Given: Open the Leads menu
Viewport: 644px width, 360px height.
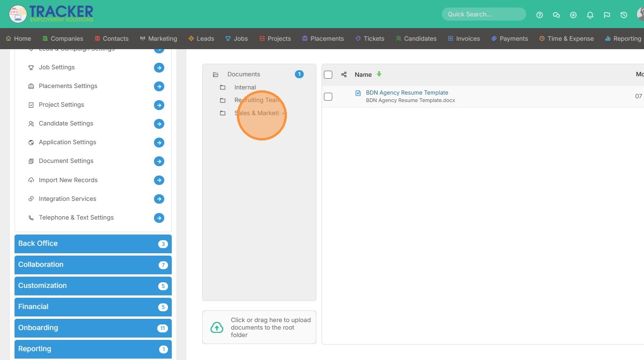Looking at the screenshot, I should pyautogui.click(x=201, y=39).
